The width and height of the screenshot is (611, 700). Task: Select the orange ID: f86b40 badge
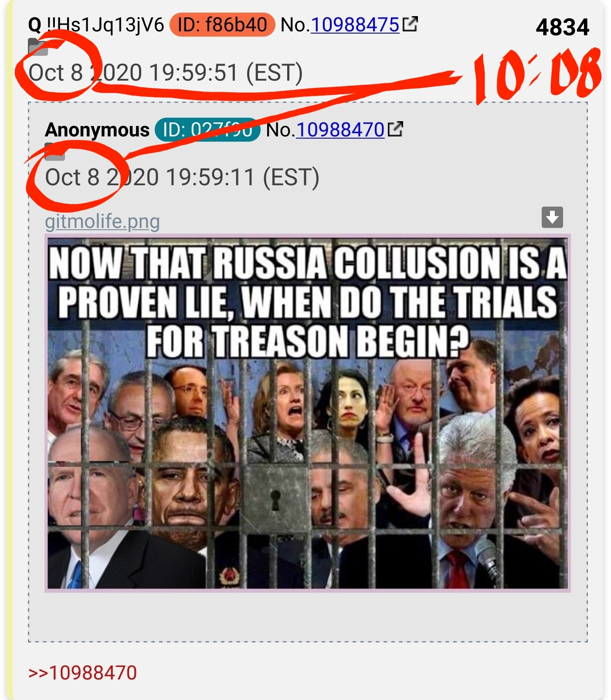coord(222,24)
